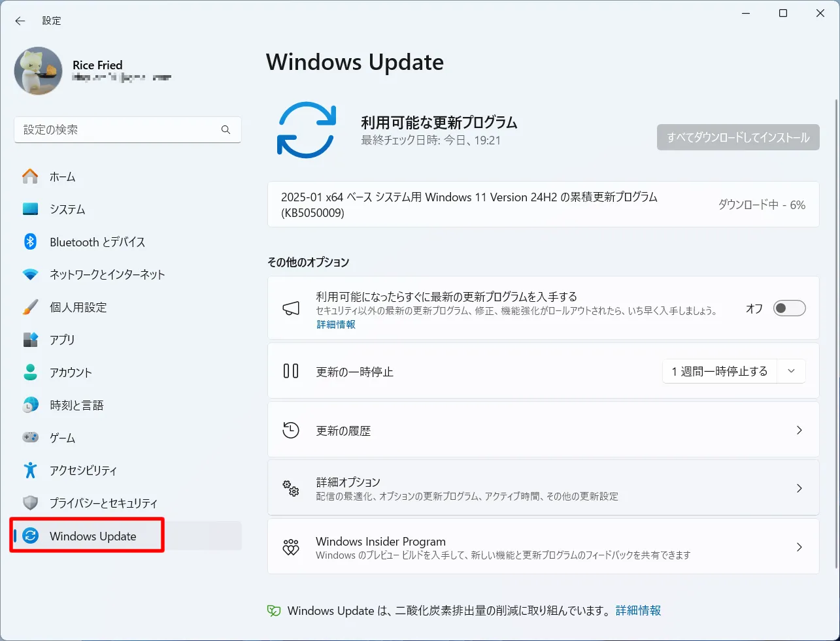Click the ホーム house icon
This screenshot has height=641, width=840.
30,176
